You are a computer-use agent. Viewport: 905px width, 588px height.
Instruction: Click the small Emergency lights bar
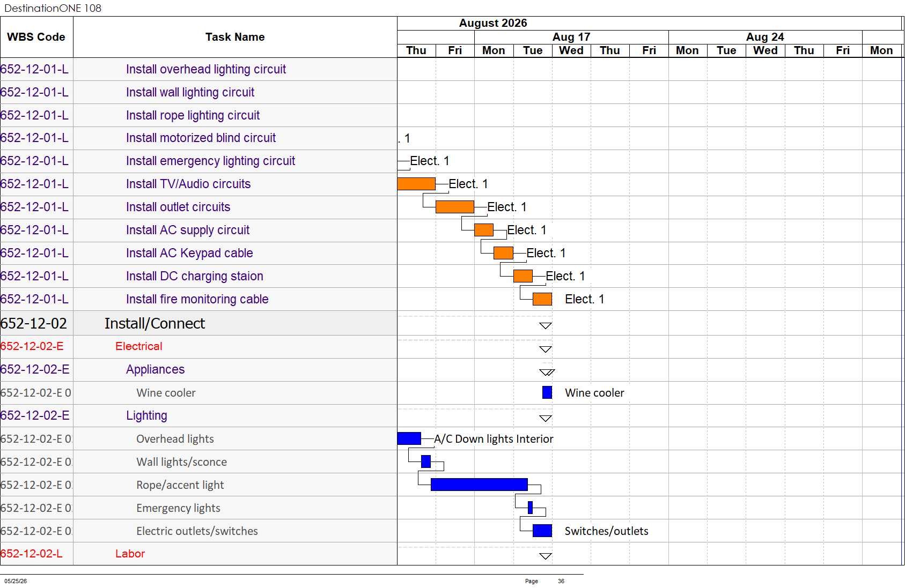[x=530, y=508]
